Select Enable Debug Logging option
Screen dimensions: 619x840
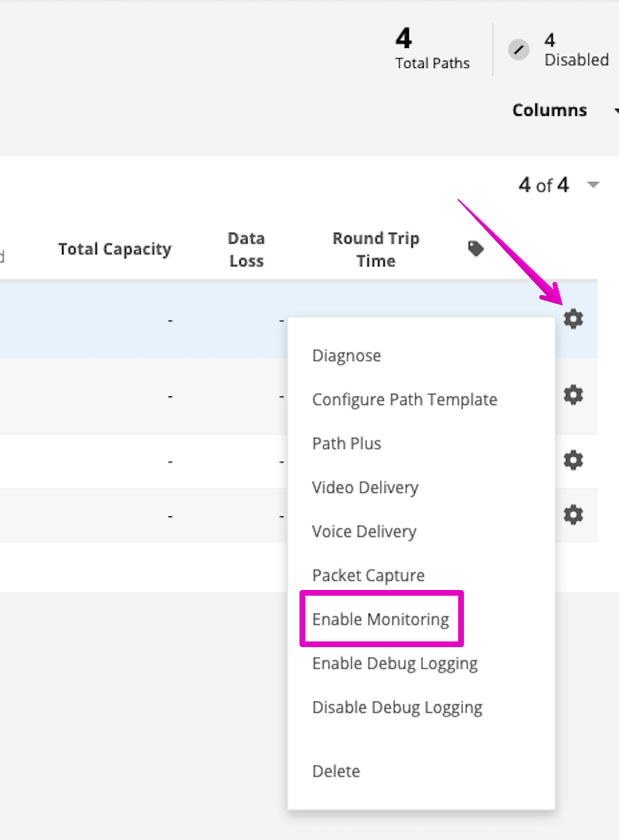pyautogui.click(x=395, y=664)
